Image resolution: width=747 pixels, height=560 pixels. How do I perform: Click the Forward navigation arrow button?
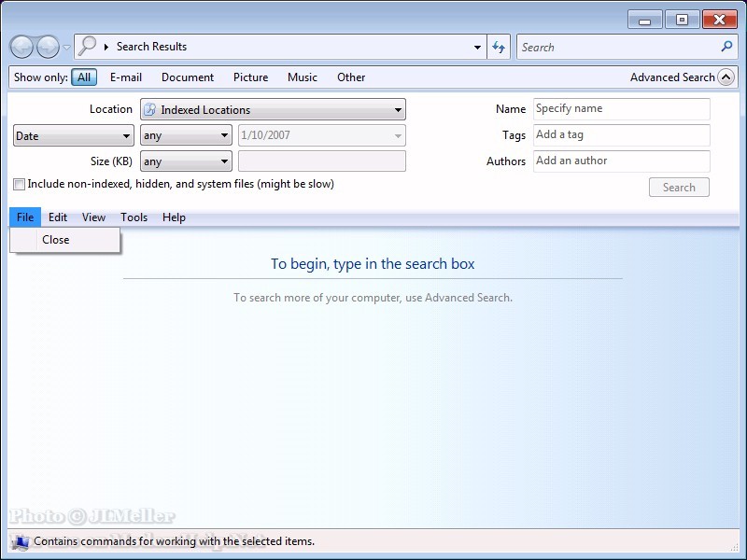(48, 47)
